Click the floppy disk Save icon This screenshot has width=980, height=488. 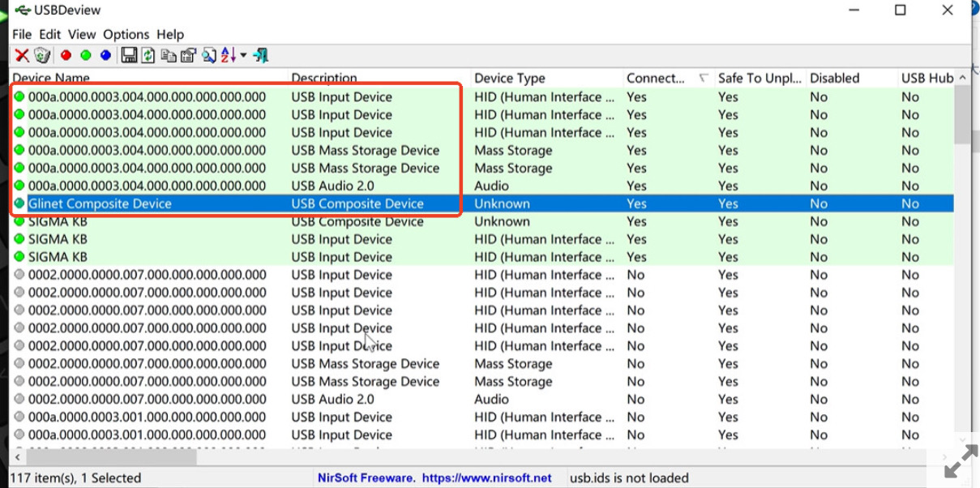[x=129, y=55]
